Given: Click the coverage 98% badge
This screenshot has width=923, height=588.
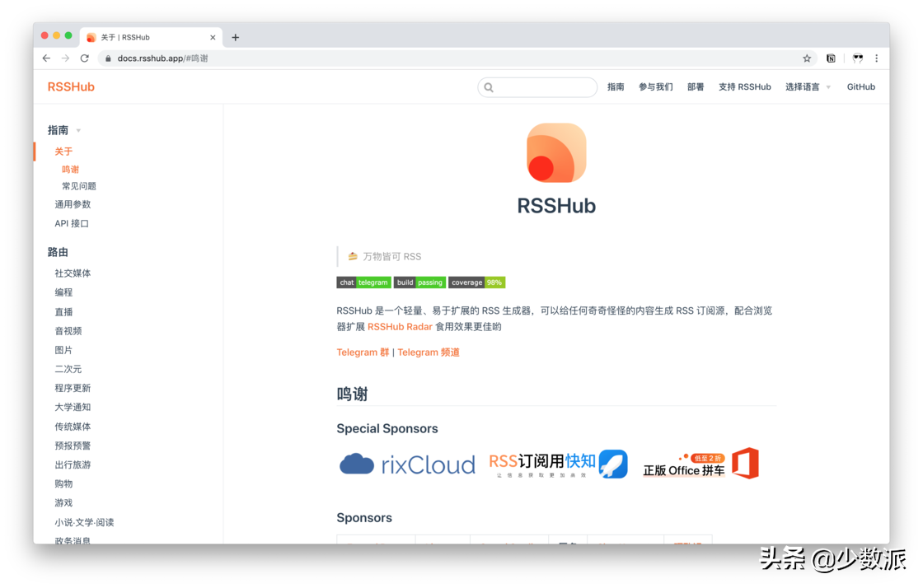Looking at the screenshot, I should coord(477,282).
